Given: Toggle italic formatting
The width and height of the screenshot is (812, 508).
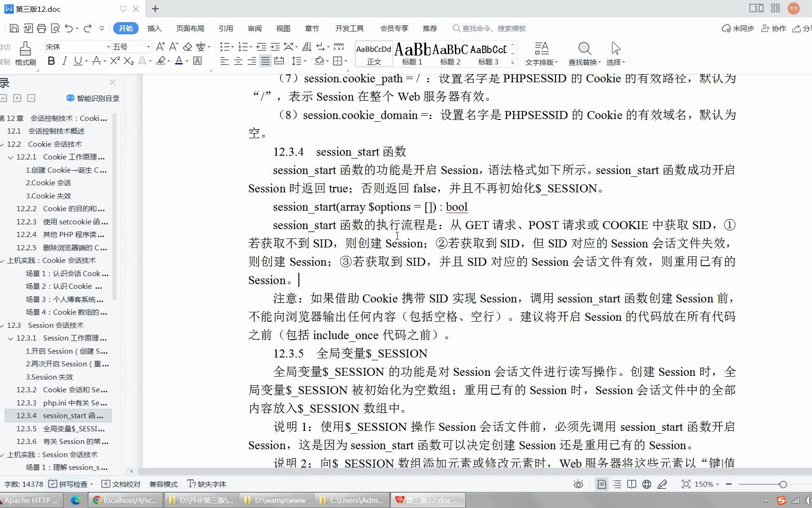Looking at the screenshot, I should click(x=64, y=61).
